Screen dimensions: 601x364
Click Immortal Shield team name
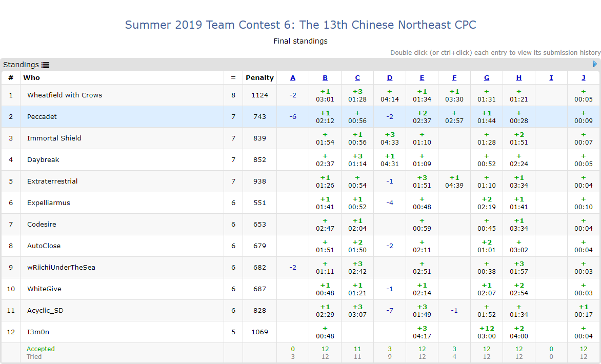[54, 138]
